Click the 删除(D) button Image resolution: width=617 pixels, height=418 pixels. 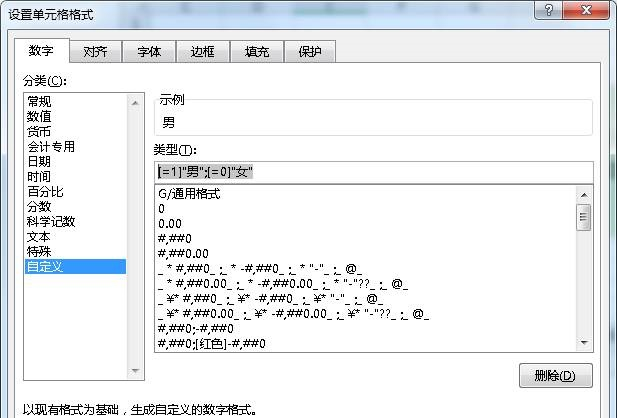coord(556,375)
